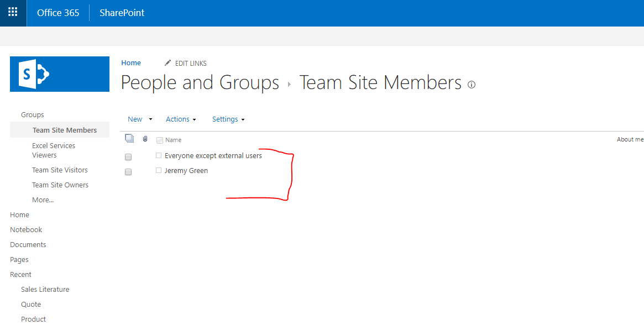Open the app launcher waffle icon
The height and width of the screenshot is (330, 644).
13,12
